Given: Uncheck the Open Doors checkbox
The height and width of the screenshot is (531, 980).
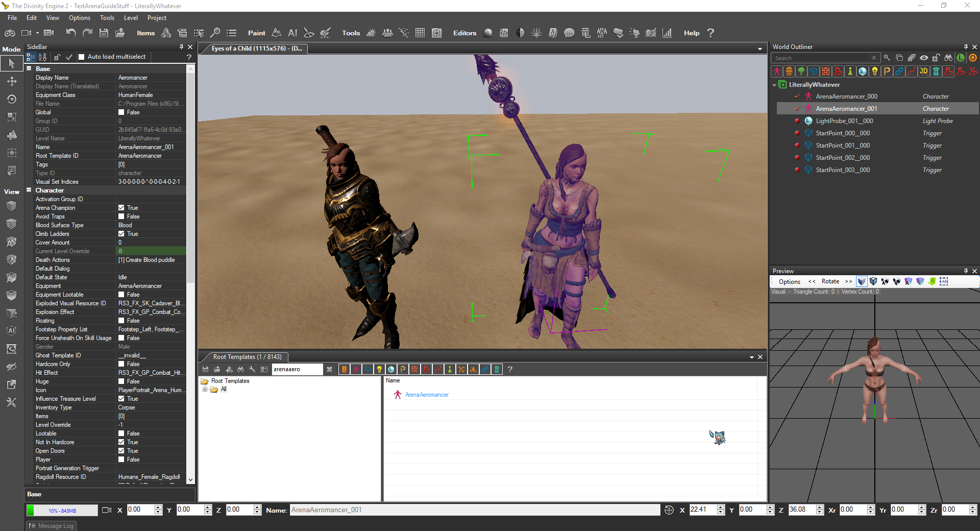Looking at the screenshot, I should (x=121, y=451).
